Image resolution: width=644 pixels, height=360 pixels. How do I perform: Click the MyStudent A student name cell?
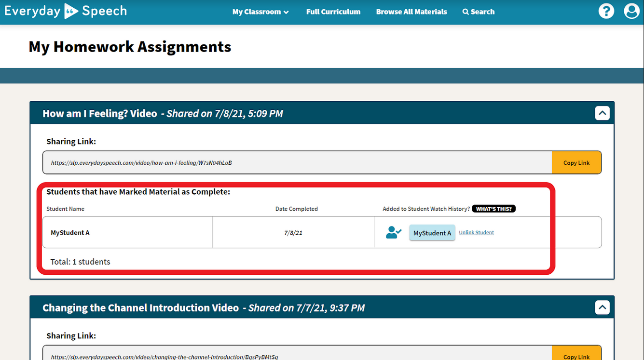pos(127,232)
